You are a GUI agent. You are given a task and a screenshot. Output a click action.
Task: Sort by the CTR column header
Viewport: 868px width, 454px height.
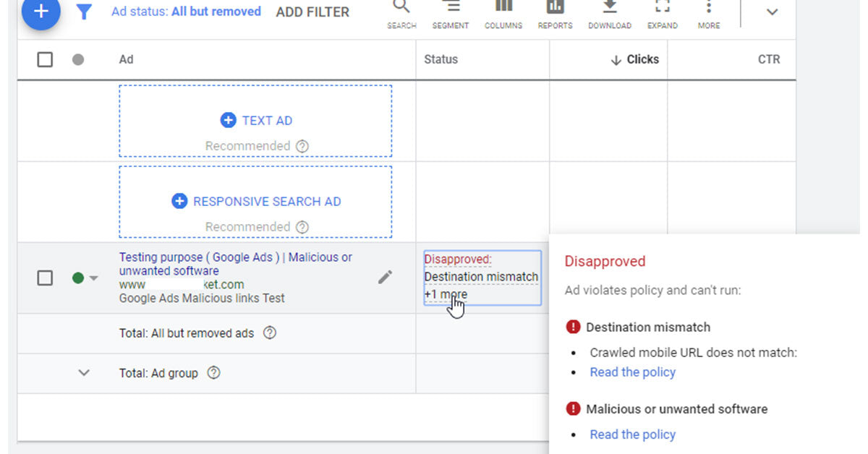tap(769, 59)
